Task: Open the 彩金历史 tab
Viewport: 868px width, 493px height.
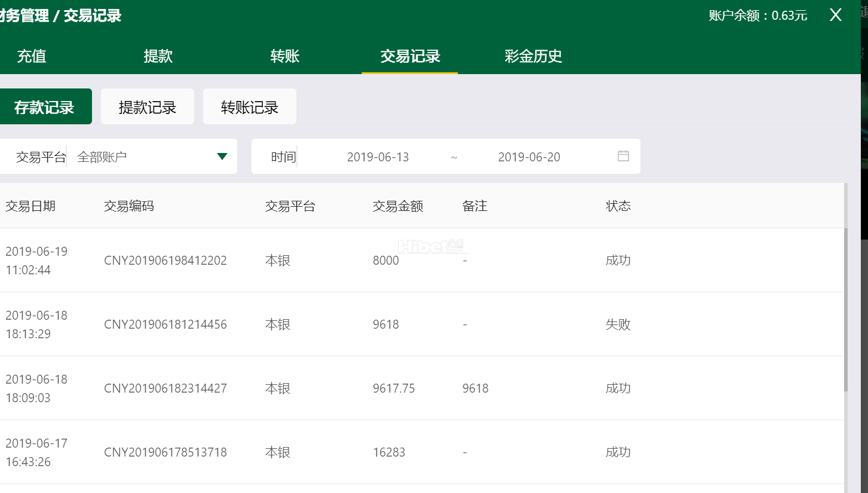Action: pyautogui.click(x=533, y=56)
